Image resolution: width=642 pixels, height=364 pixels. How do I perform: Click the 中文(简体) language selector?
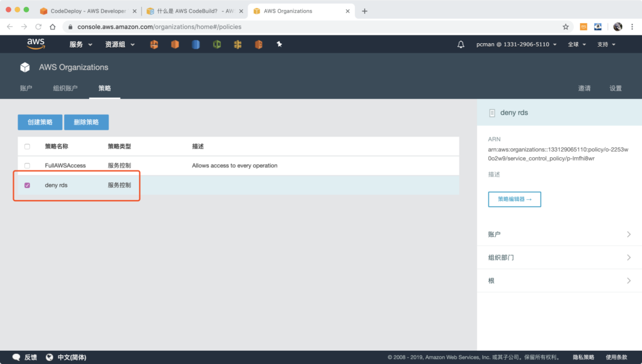[71, 357]
